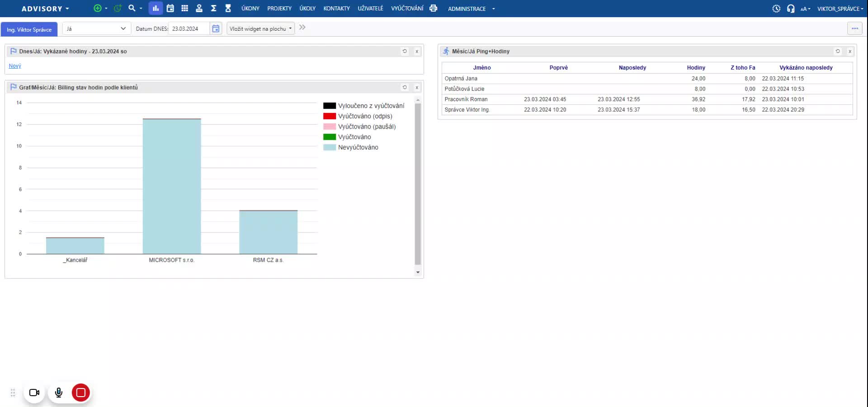Viewport: 868px width, 407px height.
Task: Expand the VIKTOR_SPRÁVCE user menu
Action: pos(840,9)
